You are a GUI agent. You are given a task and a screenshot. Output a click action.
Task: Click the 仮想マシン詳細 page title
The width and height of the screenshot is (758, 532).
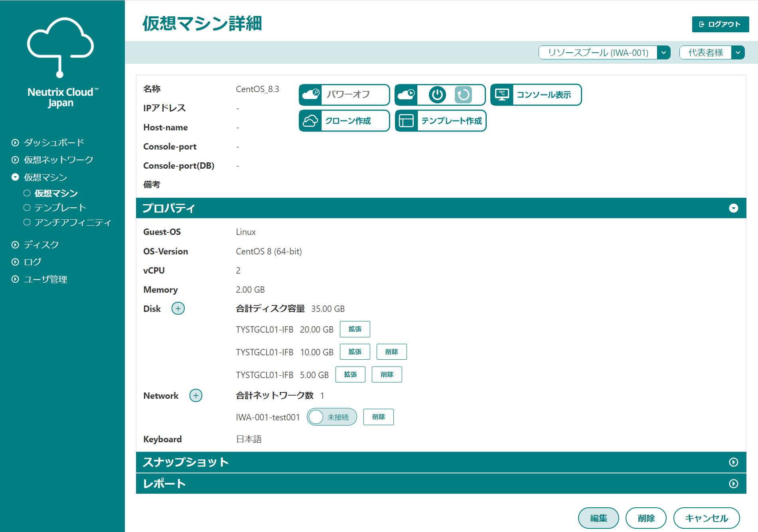202,24
